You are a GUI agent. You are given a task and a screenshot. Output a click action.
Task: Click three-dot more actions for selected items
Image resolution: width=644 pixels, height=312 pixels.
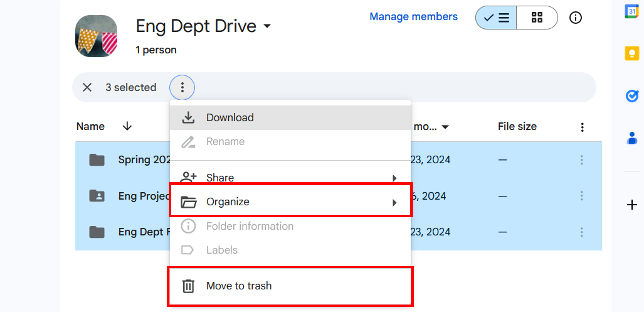point(182,87)
